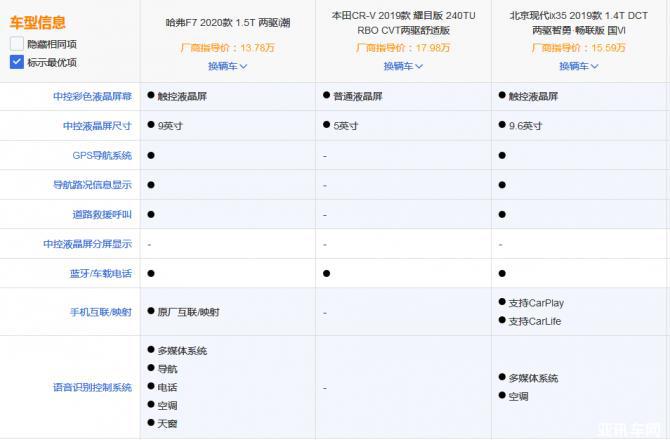Uncheck the 标示最优项 checkbox
Screen dimensions: 670x440
point(17,62)
